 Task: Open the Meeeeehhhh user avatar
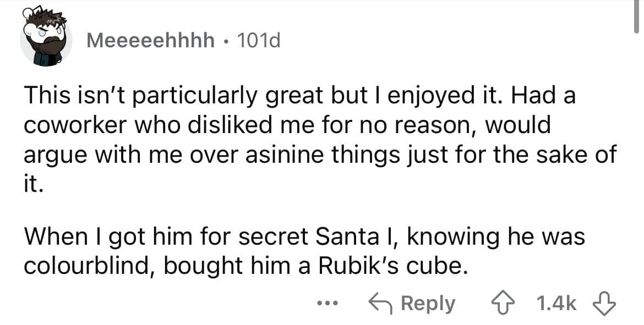(46, 40)
